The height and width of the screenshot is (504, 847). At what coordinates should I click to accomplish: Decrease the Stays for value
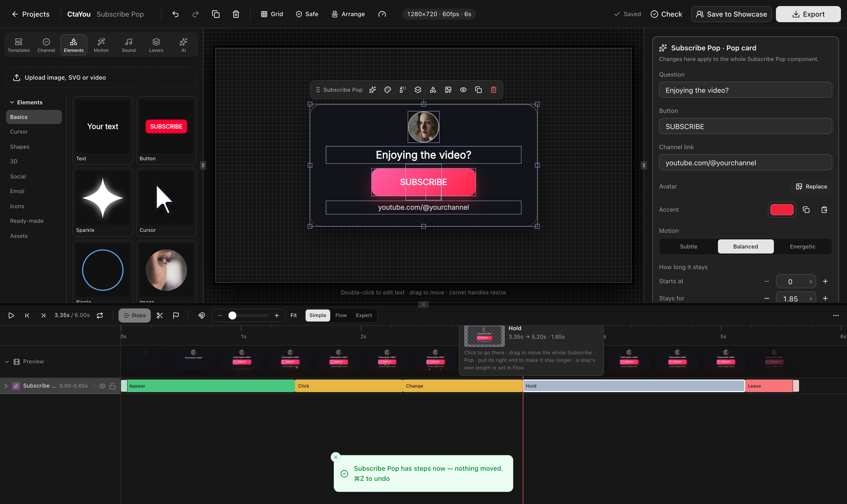pos(767,298)
